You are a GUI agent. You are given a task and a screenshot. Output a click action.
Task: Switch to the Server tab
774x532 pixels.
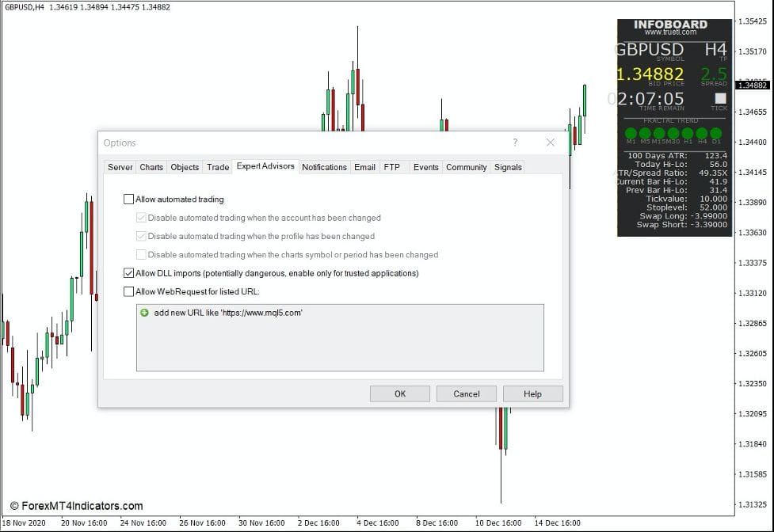(x=120, y=167)
